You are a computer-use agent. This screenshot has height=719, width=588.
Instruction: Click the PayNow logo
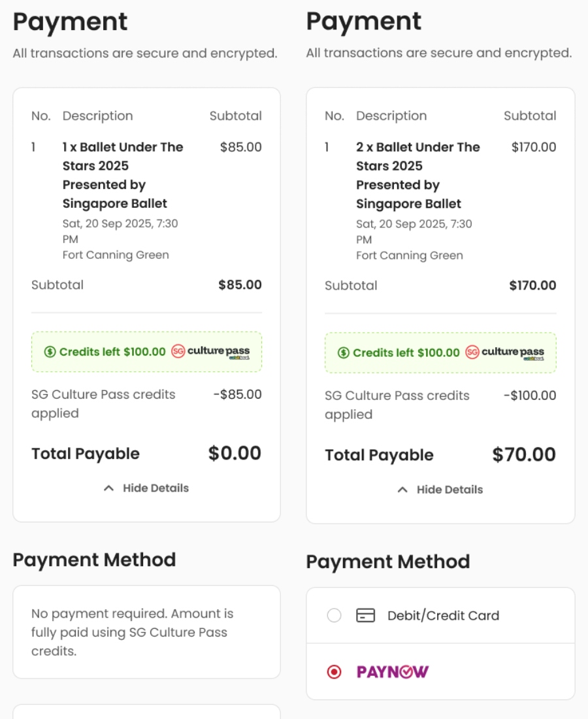pyautogui.click(x=393, y=672)
